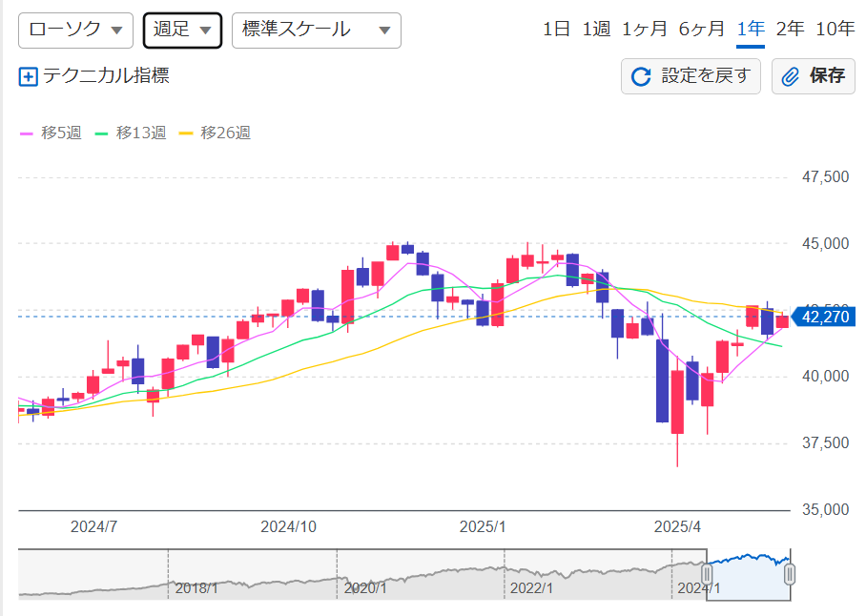Click the yellow 移26週 color line
The width and height of the screenshot is (866, 616).
pos(186,133)
